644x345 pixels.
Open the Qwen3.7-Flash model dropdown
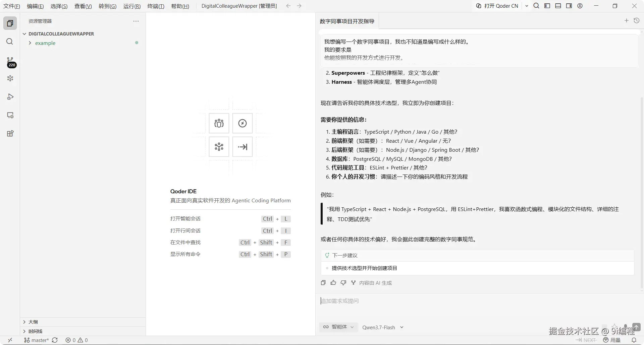383,328
